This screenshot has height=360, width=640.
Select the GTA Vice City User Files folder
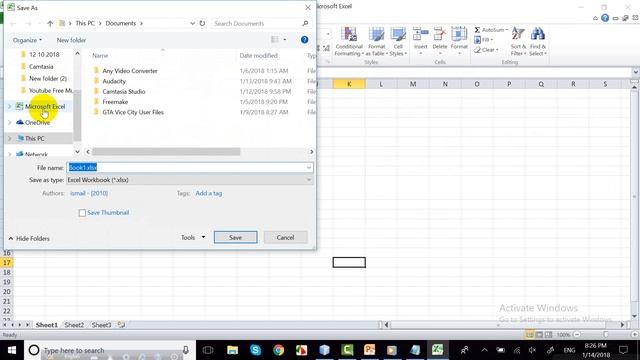(x=133, y=112)
